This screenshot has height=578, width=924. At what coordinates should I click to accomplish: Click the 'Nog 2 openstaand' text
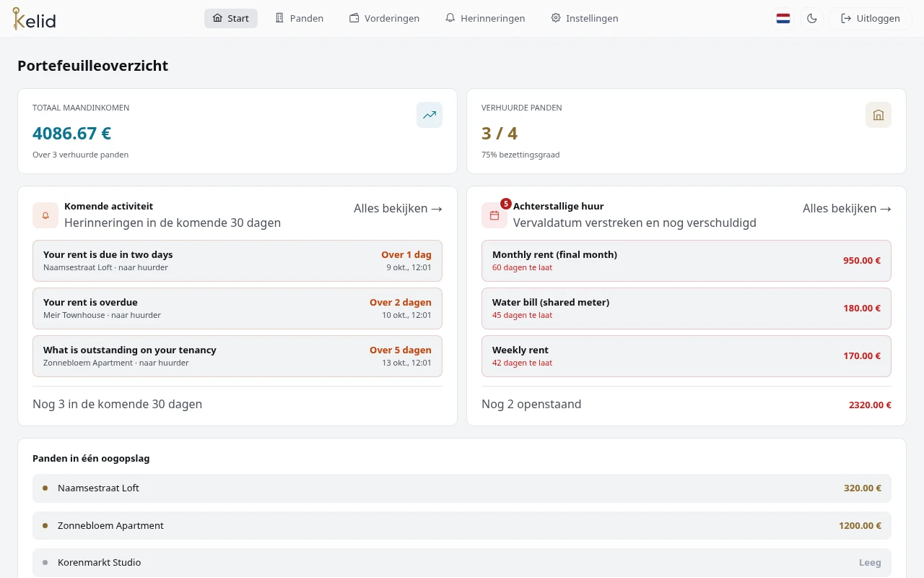click(x=531, y=404)
